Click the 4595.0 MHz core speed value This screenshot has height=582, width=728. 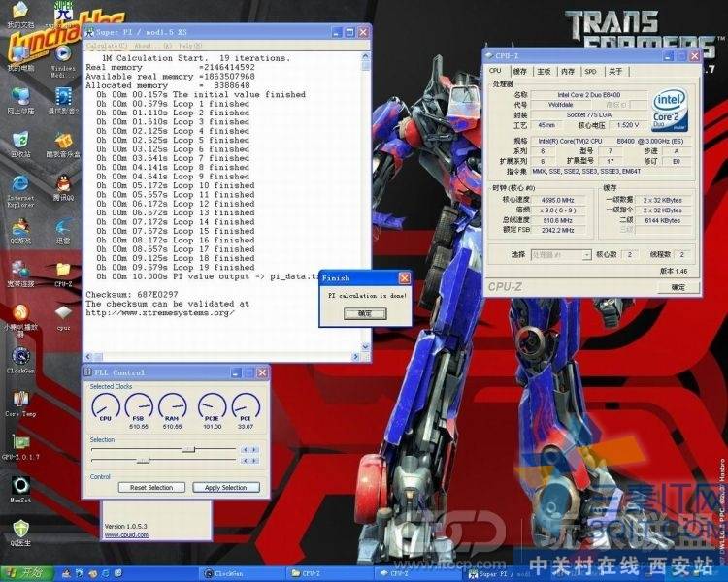pos(557,200)
